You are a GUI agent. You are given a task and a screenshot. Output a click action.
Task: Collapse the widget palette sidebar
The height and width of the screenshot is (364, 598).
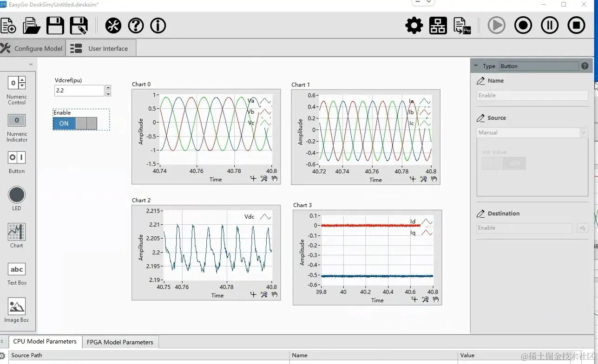click(31, 64)
